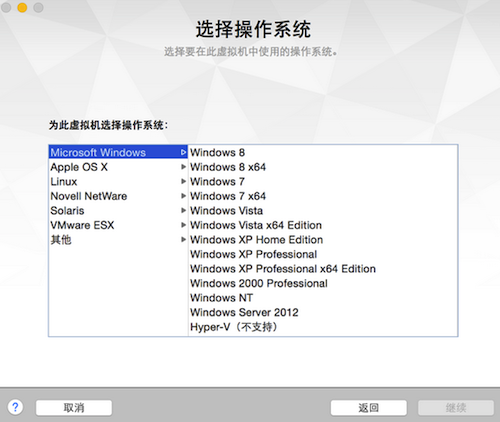Image resolution: width=500 pixels, height=422 pixels.
Task: Expand arrow beside VMware ESX
Action: coord(183,225)
